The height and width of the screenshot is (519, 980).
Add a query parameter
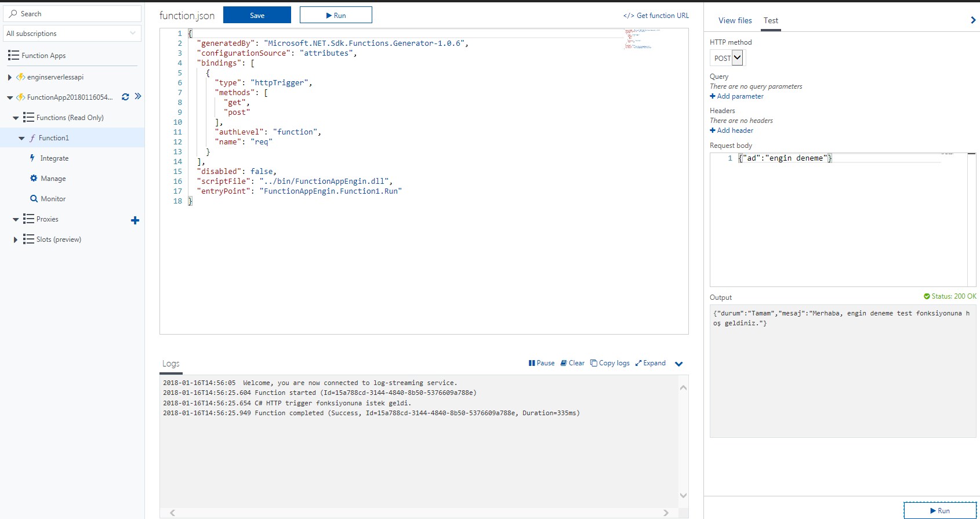(x=736, y=96)
